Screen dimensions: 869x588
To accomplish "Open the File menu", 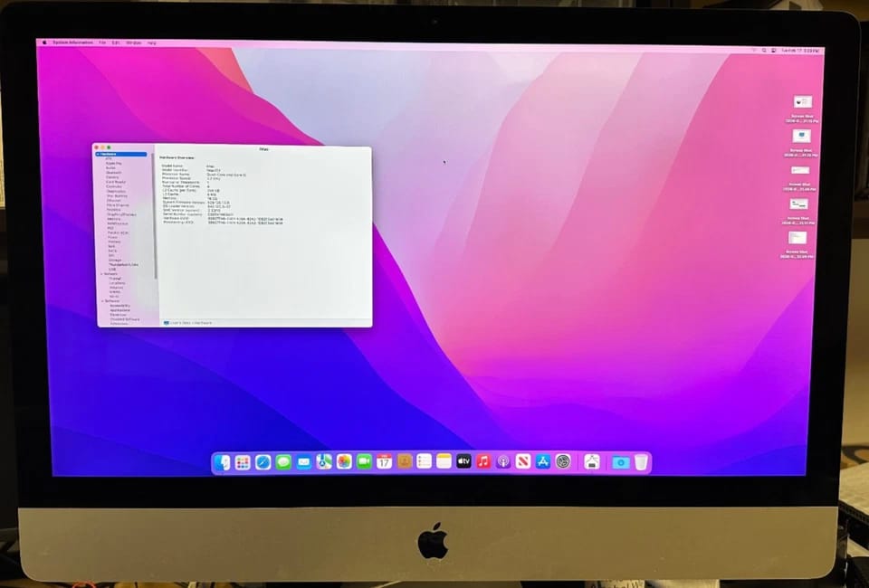I will point(102,43).
